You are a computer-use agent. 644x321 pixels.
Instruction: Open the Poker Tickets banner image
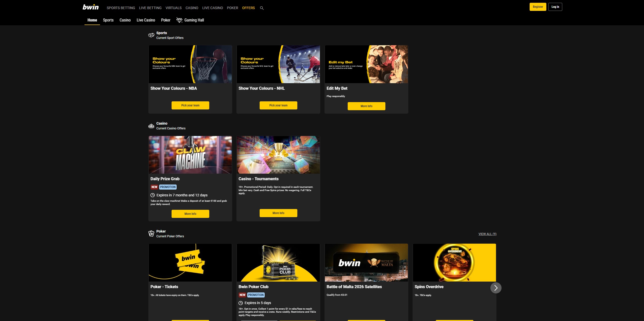click(x=190, y=263)
